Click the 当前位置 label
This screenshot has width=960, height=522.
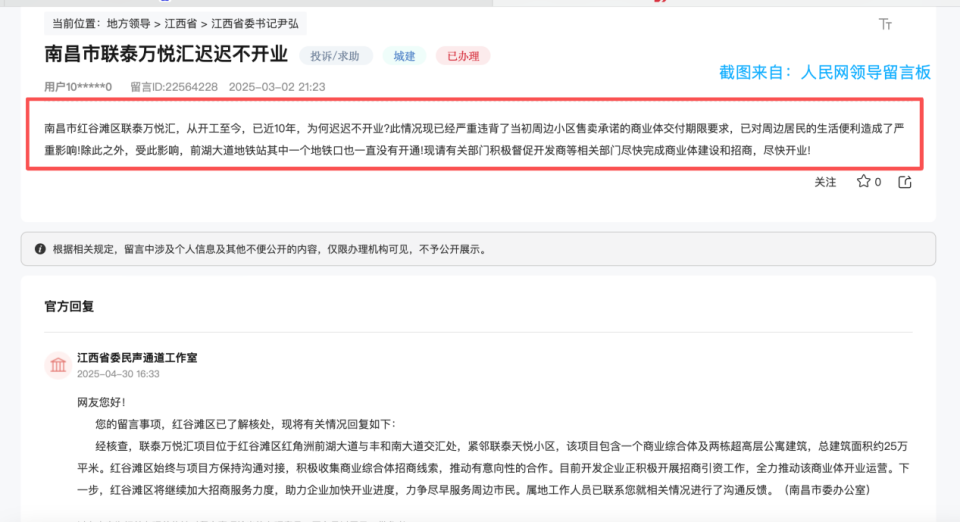click(77, 24)
